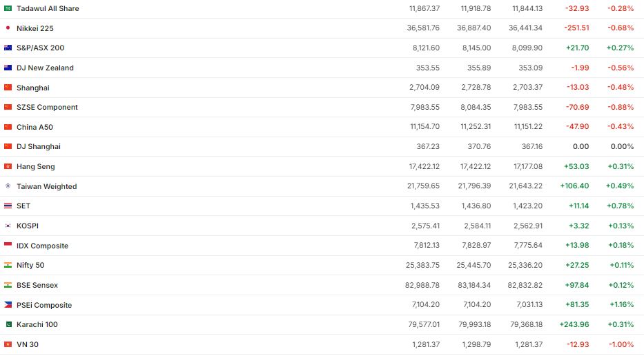Image resolution: width=644 pixels, height=356 pixels.
Task: Open the DJ Shanghai index link
Action: (x=39, y=147)
